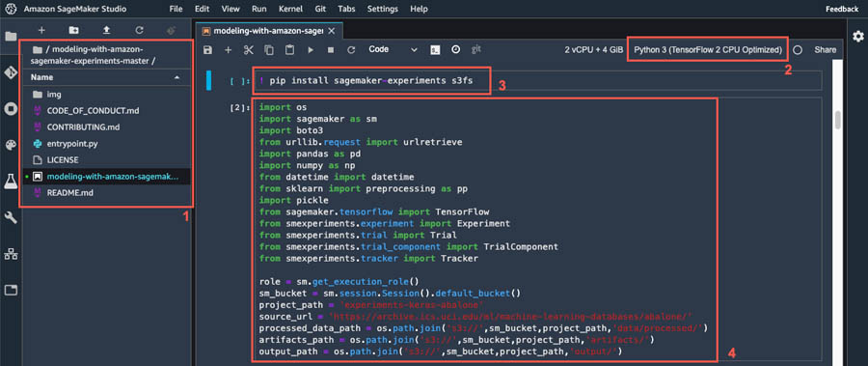Open the Commands palette sidebar icon
This screenshot has width=868, height=366.
coord(11,145)
